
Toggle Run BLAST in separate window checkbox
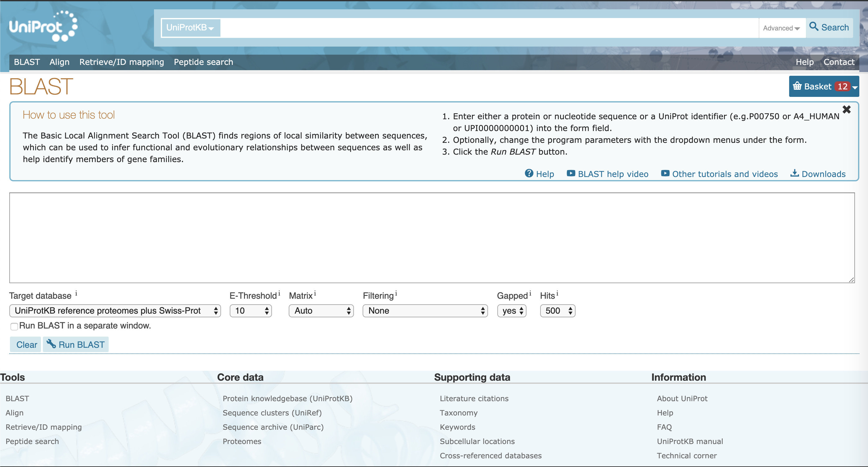tap(13, 326)
